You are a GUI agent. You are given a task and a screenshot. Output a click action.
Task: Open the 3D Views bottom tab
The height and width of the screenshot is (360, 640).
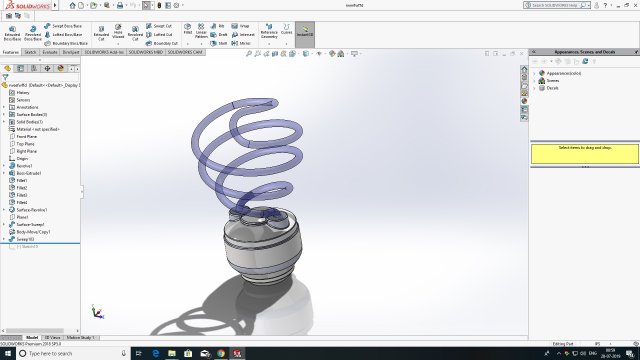point(53,338)
